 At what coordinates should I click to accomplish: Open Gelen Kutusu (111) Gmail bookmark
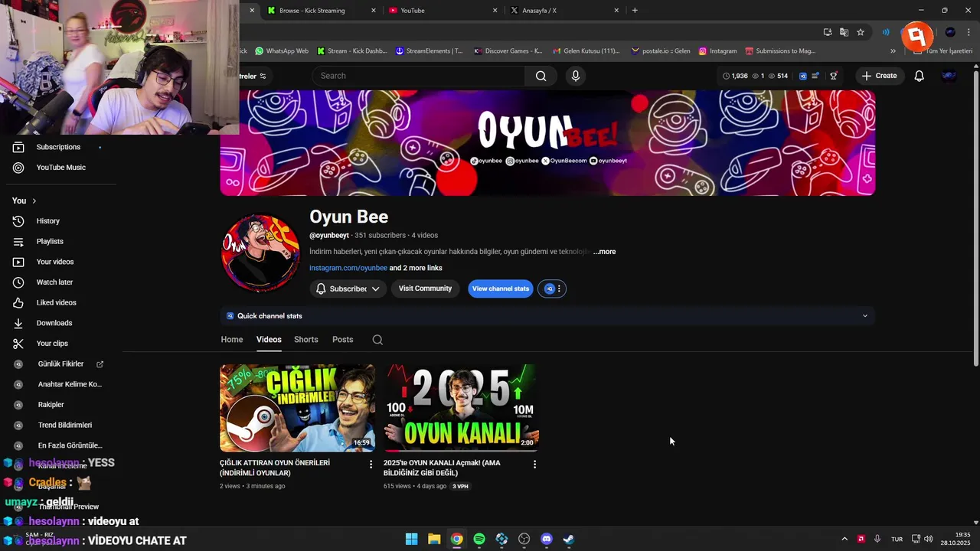586,51
